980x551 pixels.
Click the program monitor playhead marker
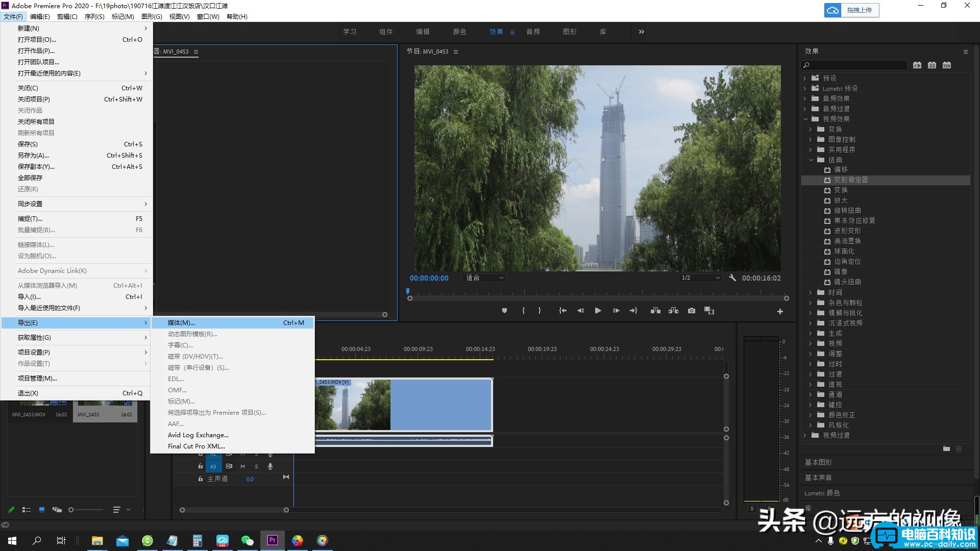(408, 291)
